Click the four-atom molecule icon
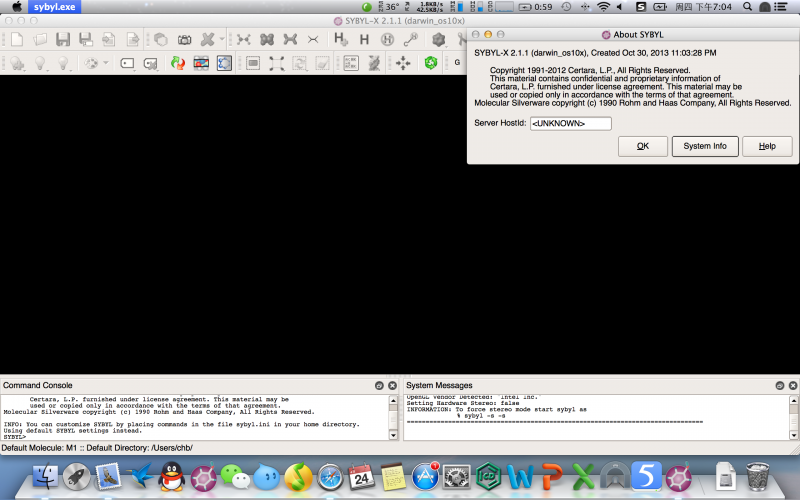The width and height of the screenshot is (800, 500). click(x=243, y=39)
